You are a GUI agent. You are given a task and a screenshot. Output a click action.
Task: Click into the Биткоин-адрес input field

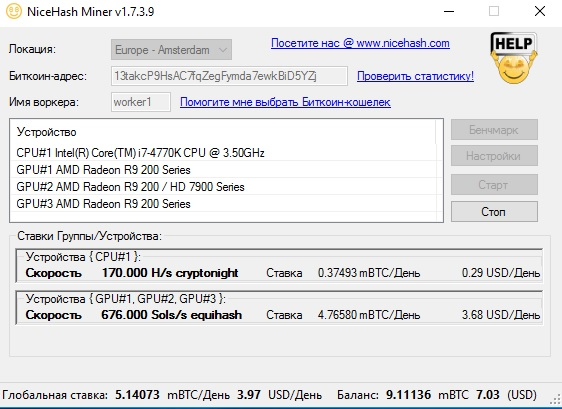[229, 76]
